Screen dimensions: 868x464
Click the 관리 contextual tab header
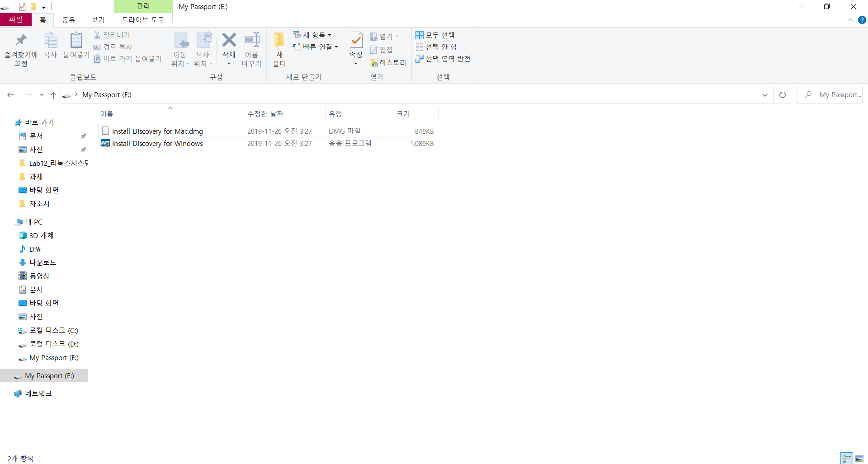click(x=143, y=6)
